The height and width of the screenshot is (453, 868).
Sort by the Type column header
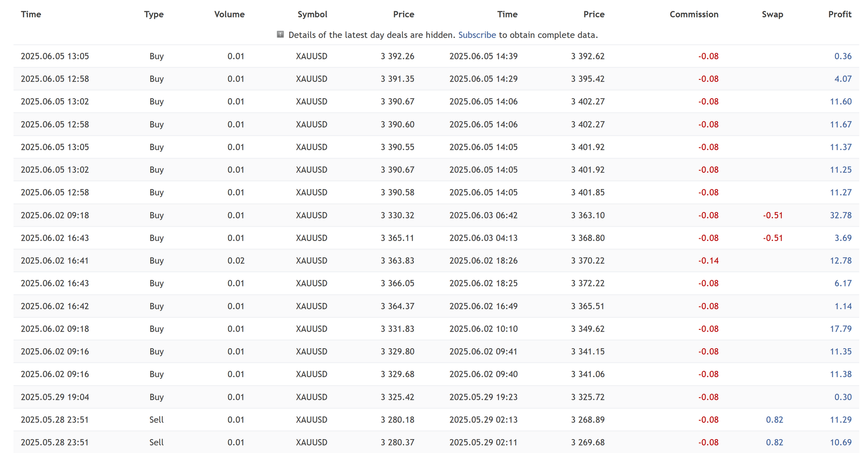153,14
